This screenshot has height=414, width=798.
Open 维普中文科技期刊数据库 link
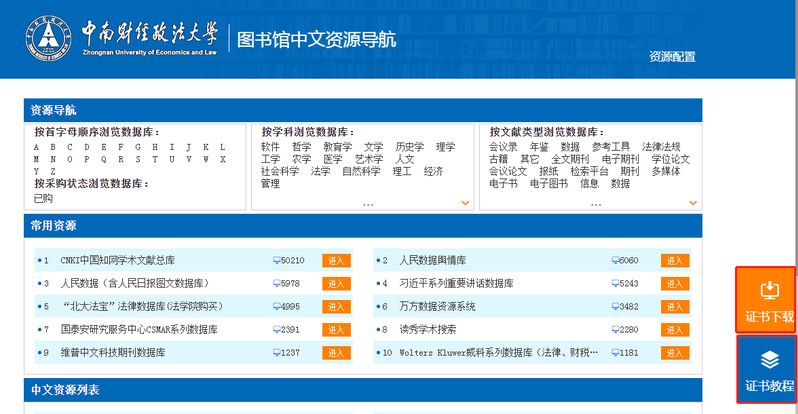click(113, 352)
